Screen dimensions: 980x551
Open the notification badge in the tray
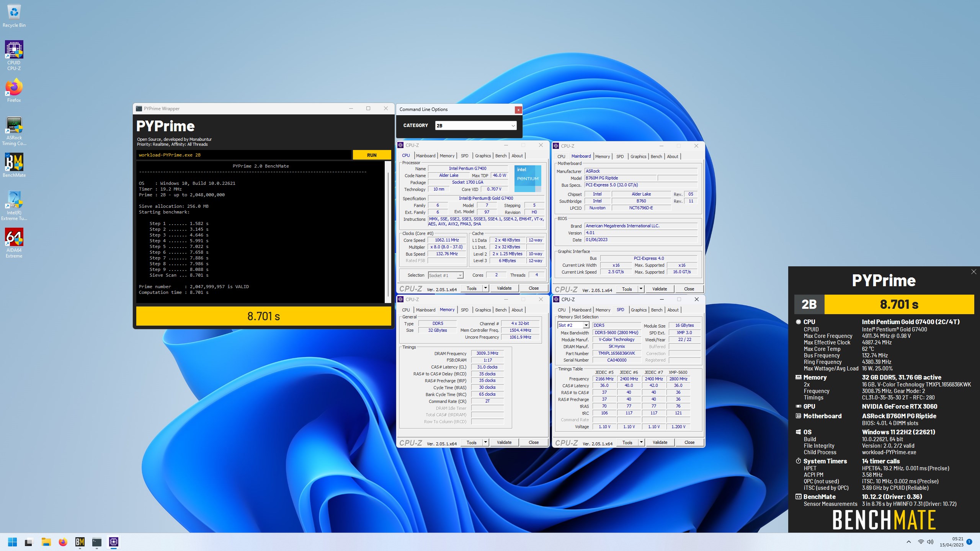(969, 542)
